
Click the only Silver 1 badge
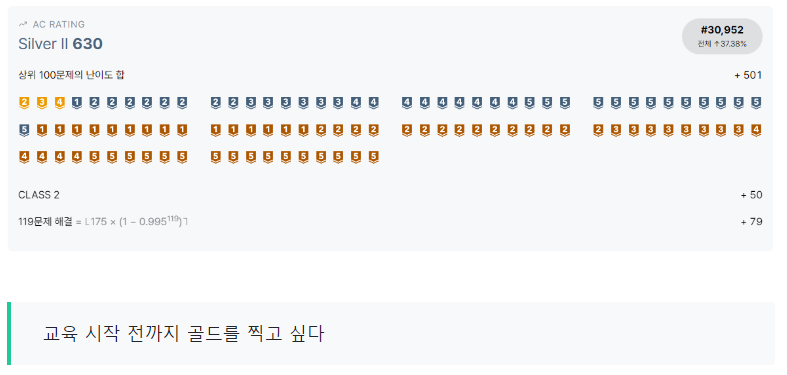click(x=76, y=103)
